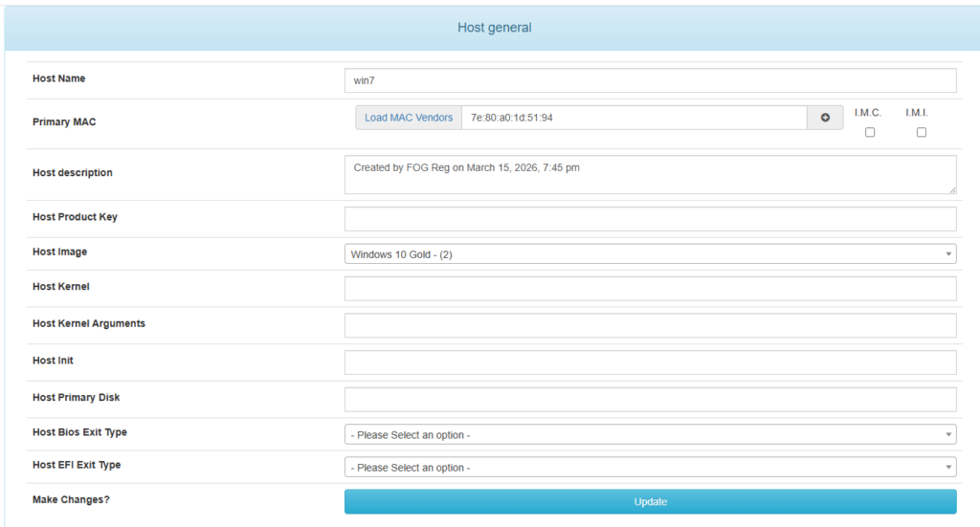Focus the Host Name field containing win7
980x527 pixels.
(x=650, y=80)
